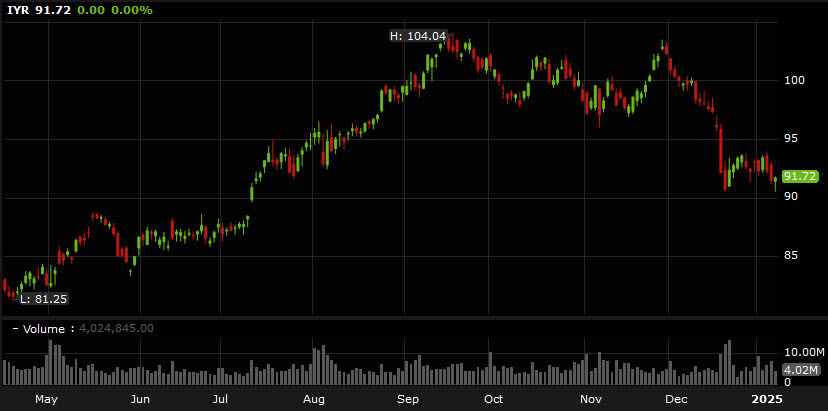Click the 100 price axis label
Screen dimensions: 828x411
point(793,80)
